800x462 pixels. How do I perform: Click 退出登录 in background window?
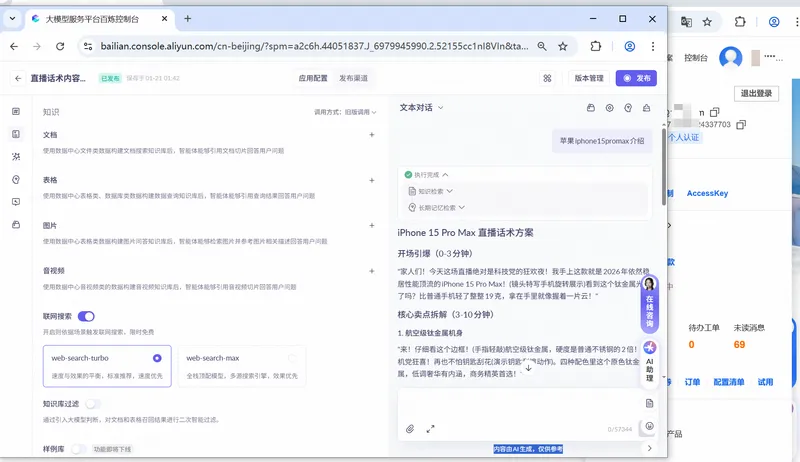(x=756, y=93)
